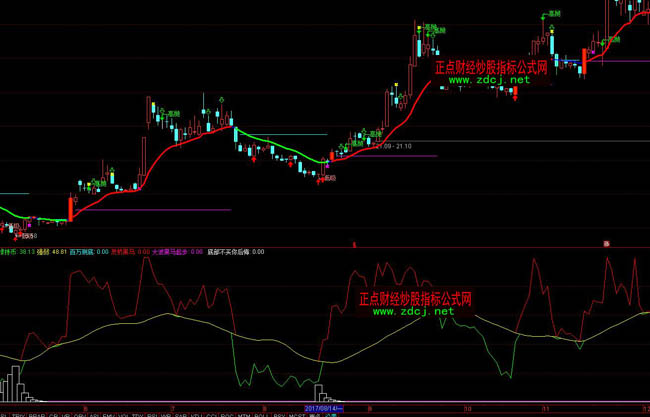The image size is (650, 417).
Task: Click the red watermark title in lower panel
Action: [x=415, y=298]
